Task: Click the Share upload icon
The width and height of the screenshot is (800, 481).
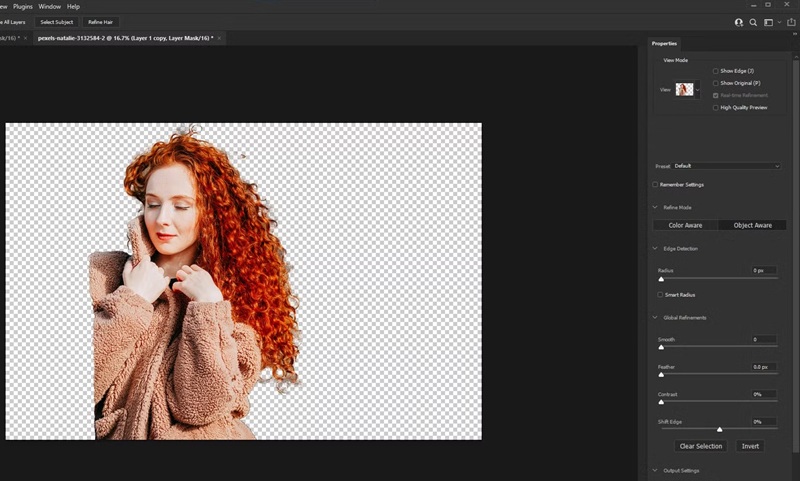Action: [791, 22]
